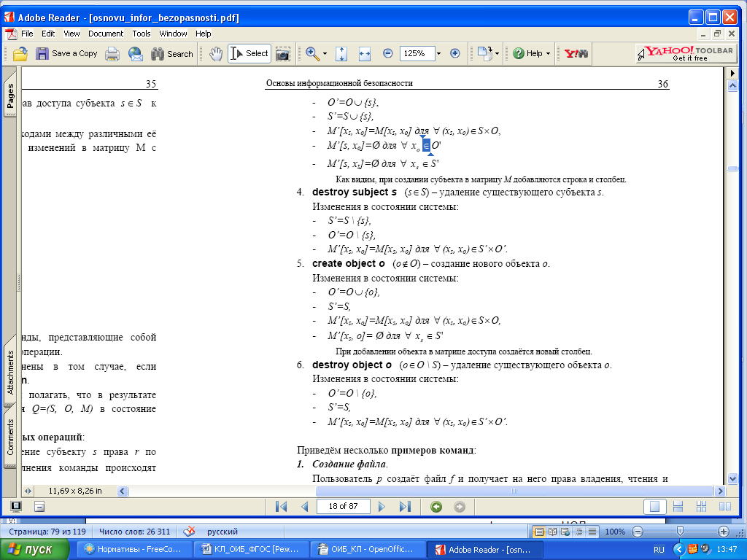Click the E-mail globe icon

click(x=136, y=54)
